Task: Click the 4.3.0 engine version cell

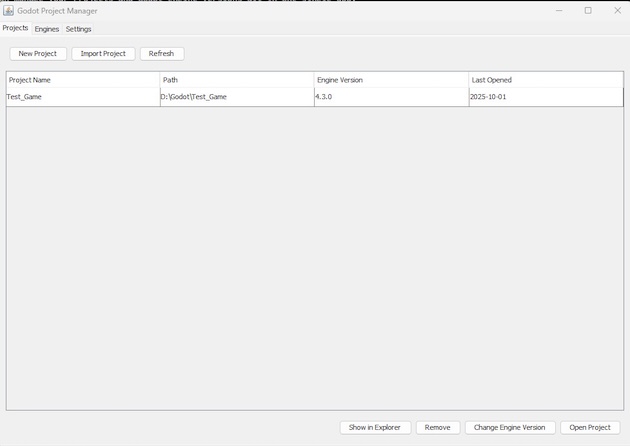Action: pos(391,97)
